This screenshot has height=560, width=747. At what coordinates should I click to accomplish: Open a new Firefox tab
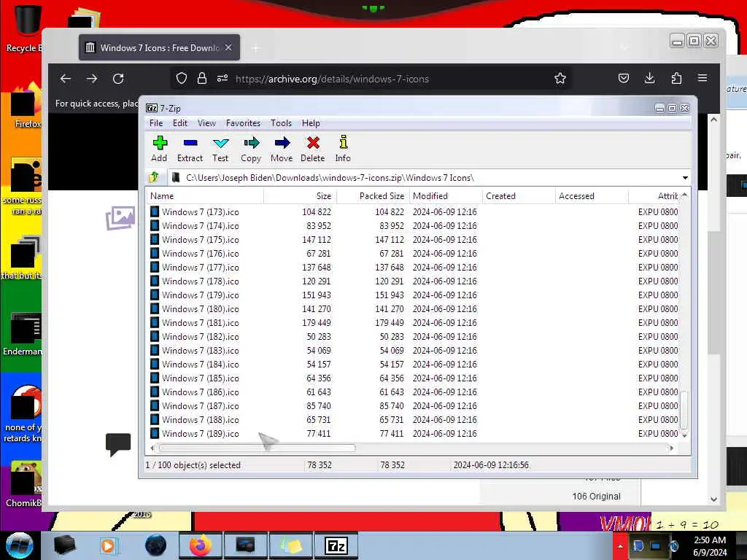pos(255,48)
